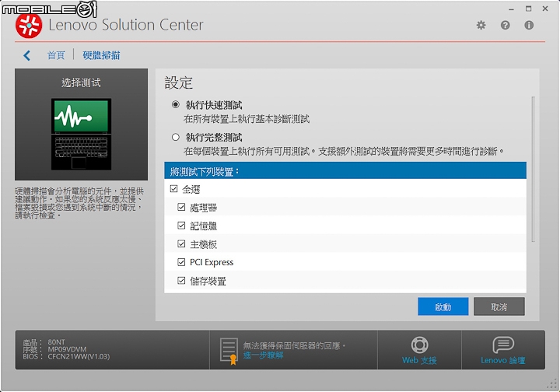Click the serial MP09VDVM text
Viewport: 560px width, 392px height.
coord(67,349)
